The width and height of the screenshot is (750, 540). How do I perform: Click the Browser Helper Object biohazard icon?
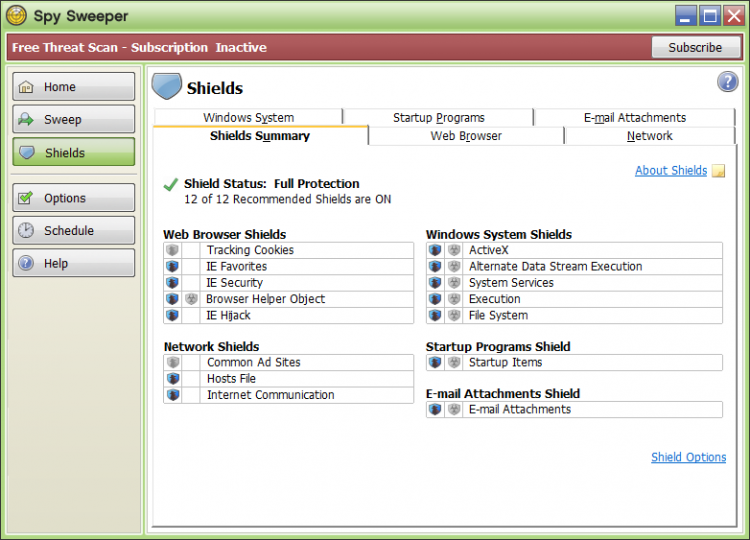pyautogui.click(x=191, y=299)
